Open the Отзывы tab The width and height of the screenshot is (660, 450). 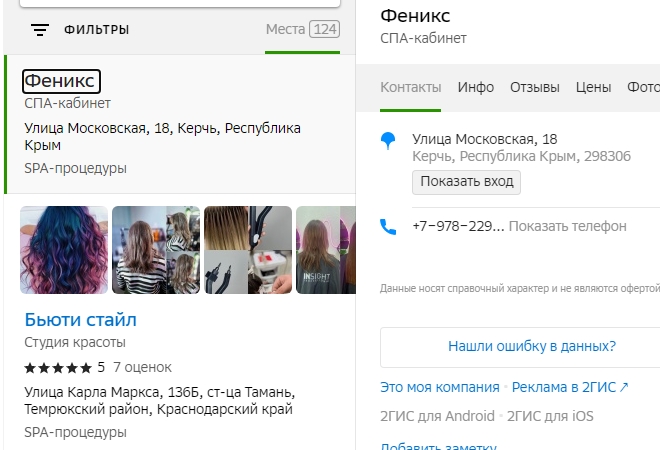pyautogui.click(x=535, y=87)
